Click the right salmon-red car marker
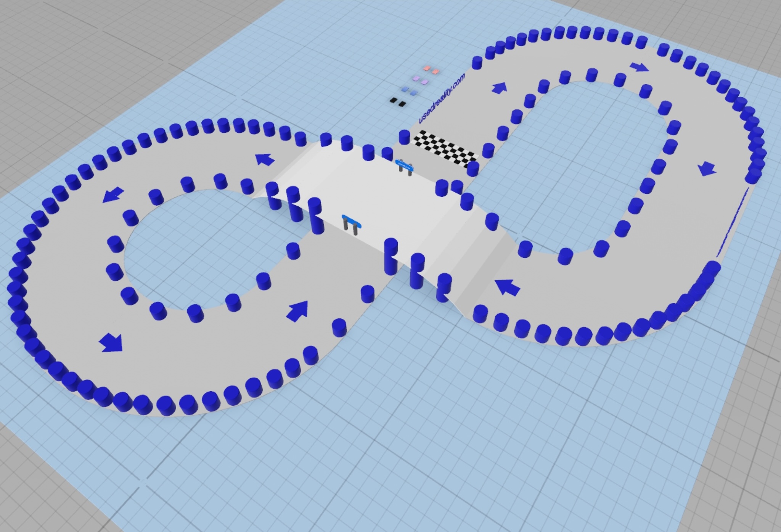Viewport: 781px width, 532px height. [x=435, y=71]
